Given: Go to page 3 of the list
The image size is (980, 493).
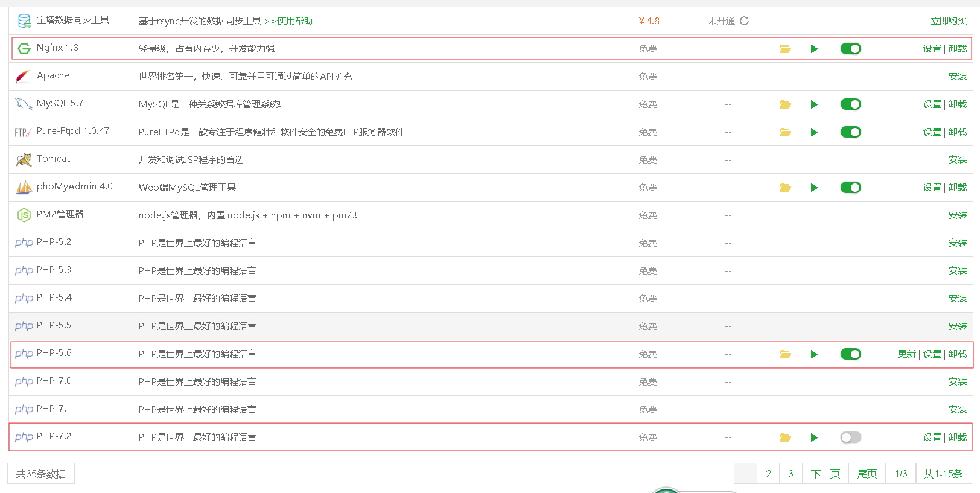Looking at the screenshot, I should pos(791,474).
